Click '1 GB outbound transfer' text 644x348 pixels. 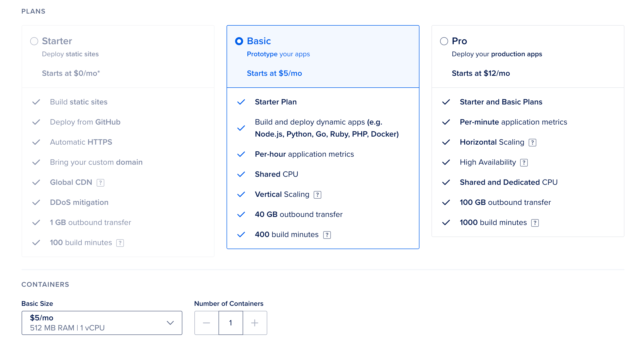(x=90, y=222)
